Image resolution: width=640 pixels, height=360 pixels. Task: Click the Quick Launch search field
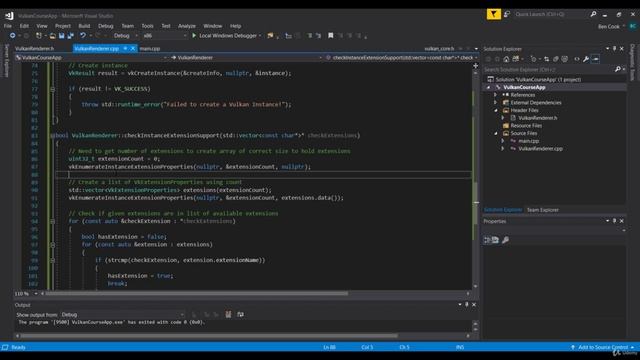click(x=550, y=14)
